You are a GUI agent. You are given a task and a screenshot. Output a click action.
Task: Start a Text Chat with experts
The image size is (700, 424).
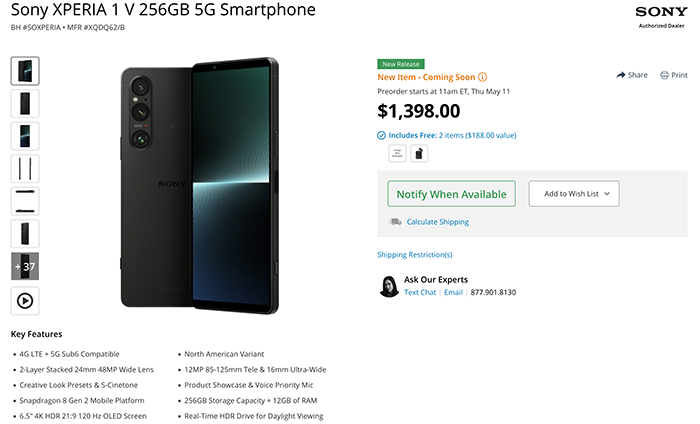[x=420, y=292]
